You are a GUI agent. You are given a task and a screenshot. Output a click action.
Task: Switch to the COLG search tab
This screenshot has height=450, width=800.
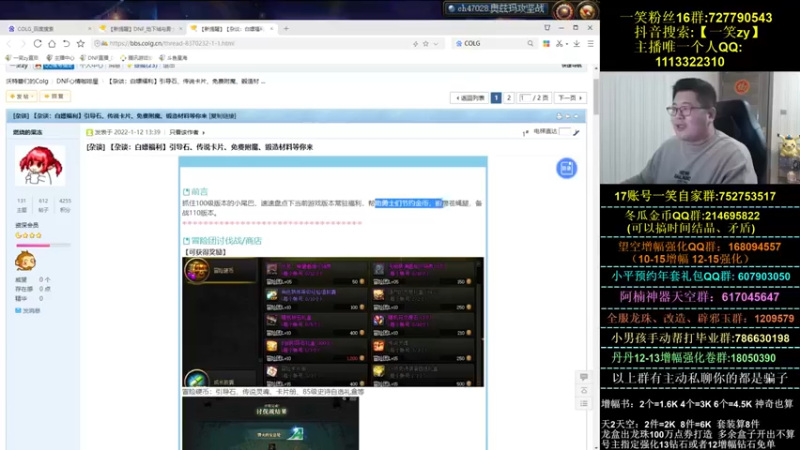[48, 29]
